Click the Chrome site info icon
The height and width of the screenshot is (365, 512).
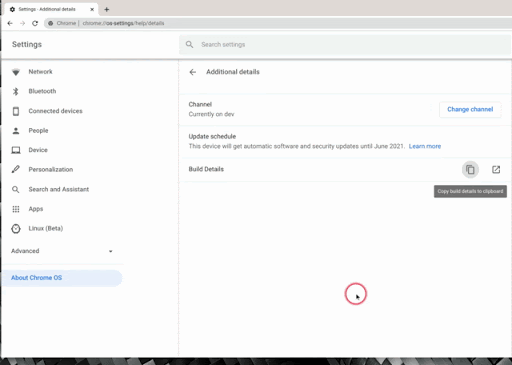(51, 23)
